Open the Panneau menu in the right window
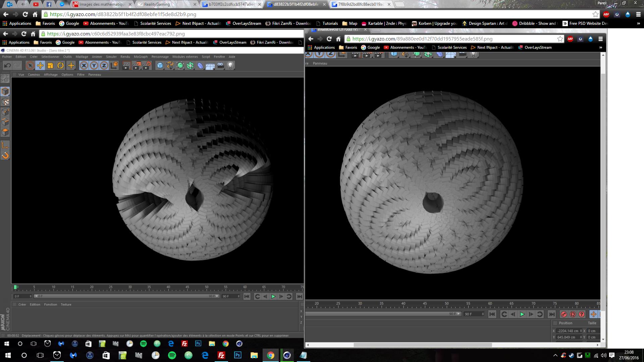Image resolution: width=644 pixels, height=362 pixels. click(320, 63)
